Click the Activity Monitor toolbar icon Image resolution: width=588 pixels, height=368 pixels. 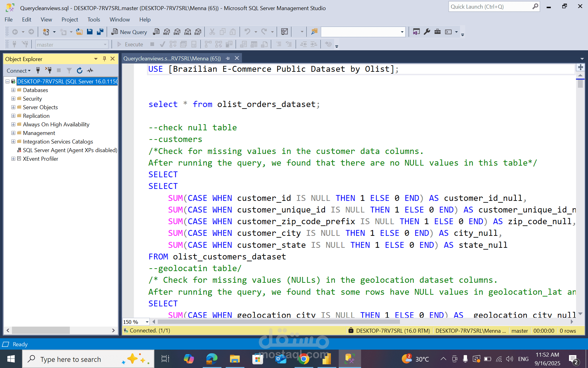285,32
